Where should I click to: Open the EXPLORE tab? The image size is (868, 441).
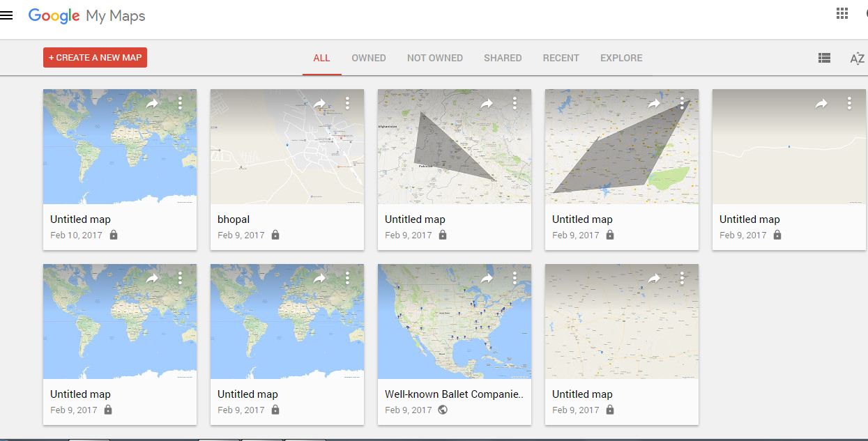[620, 58]
